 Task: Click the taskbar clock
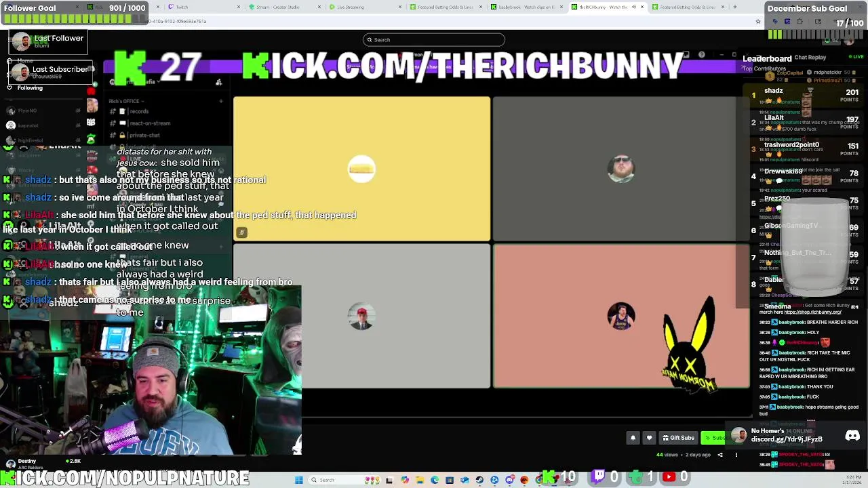[x=852, y=480]
